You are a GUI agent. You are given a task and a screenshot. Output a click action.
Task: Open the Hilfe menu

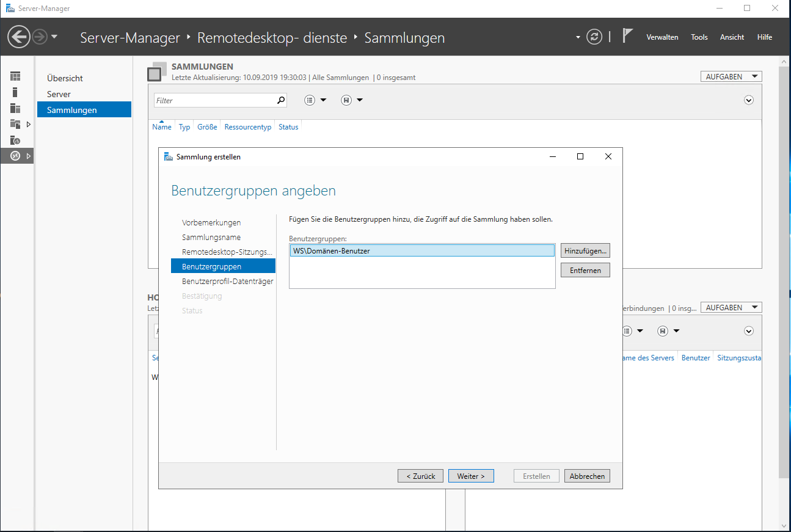pyautogui.click(x=765, y=37)
